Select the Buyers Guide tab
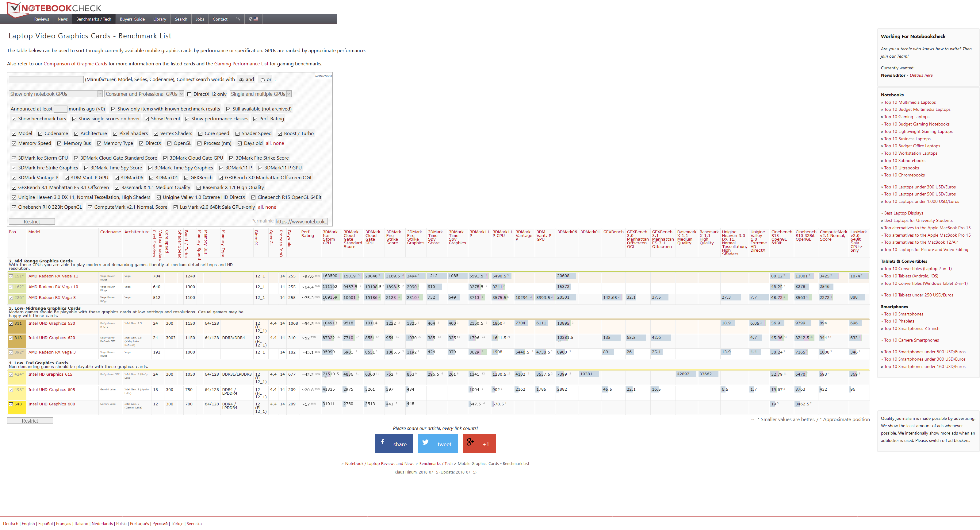The image size is (980, 530). click(130, 19)
